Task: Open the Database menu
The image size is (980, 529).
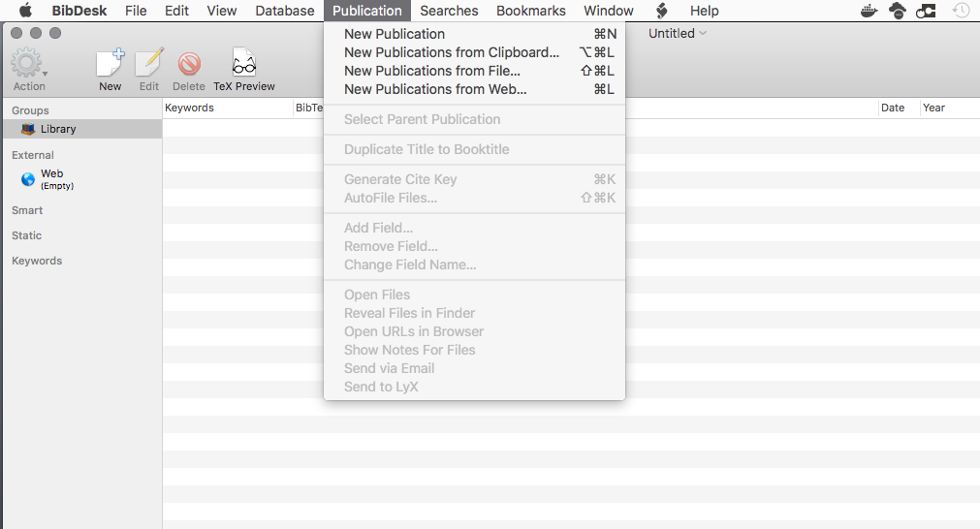Action: coord(285,11)
